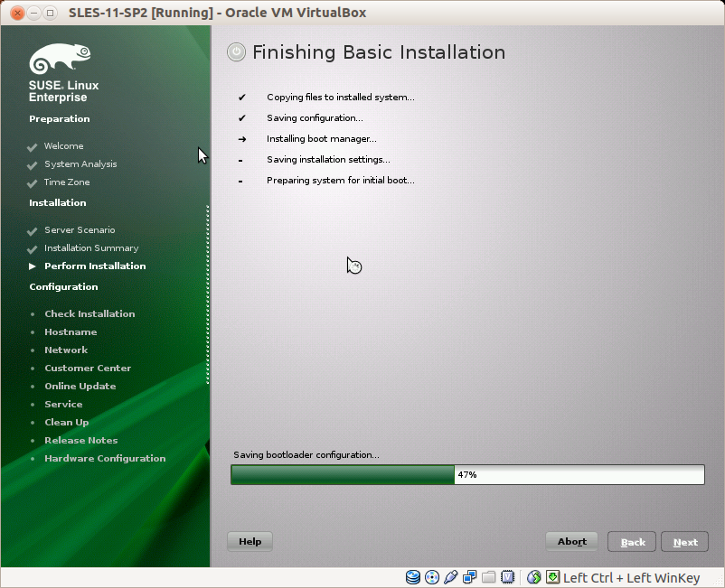This screenshot has height=588, width=725.
Task: Select the Online Update step
Action: tap(80, 387)
